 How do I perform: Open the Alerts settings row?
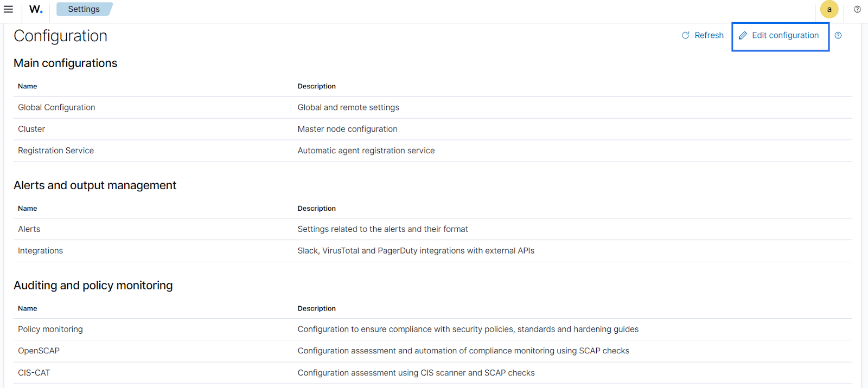coord(29,229)
